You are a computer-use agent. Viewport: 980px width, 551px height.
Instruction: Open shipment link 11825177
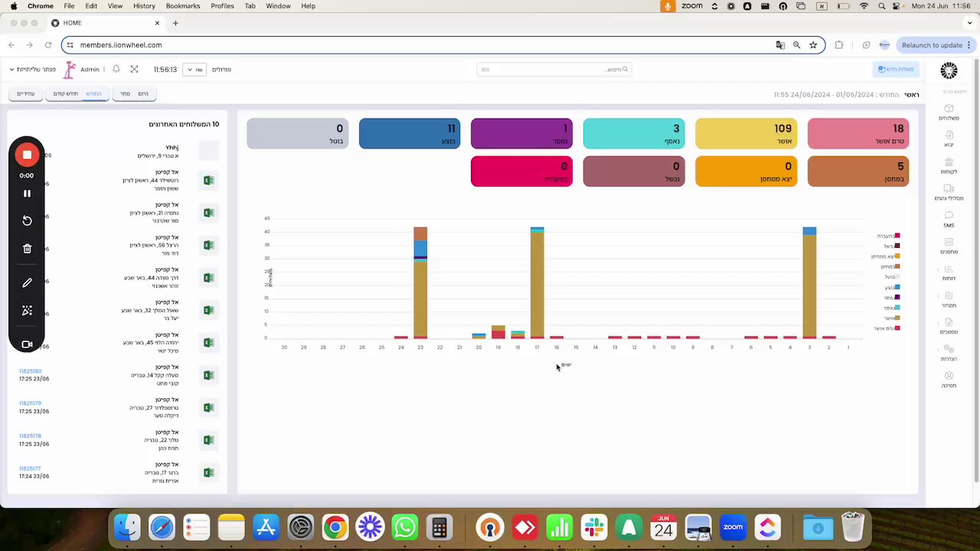coord(30,468)
